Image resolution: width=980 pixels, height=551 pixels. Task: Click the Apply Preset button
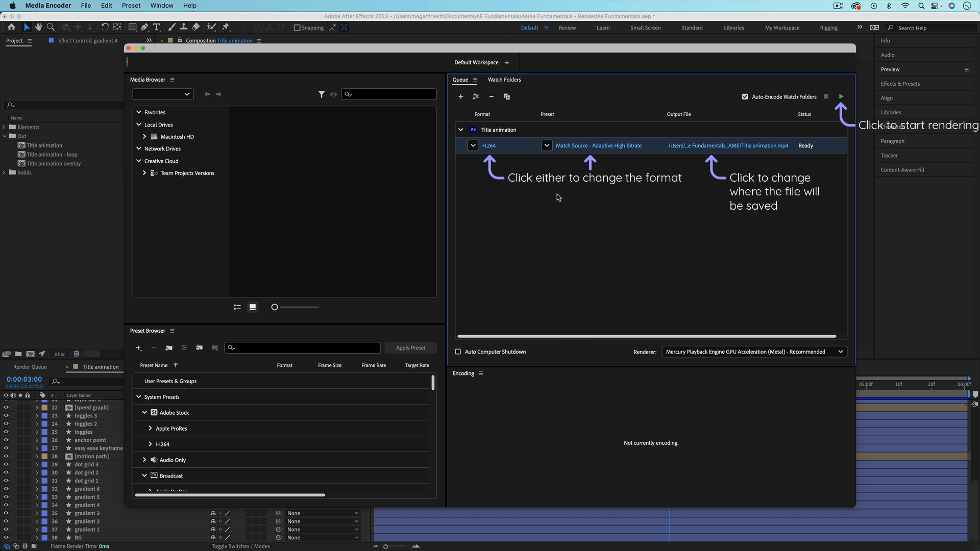(411, 347)
